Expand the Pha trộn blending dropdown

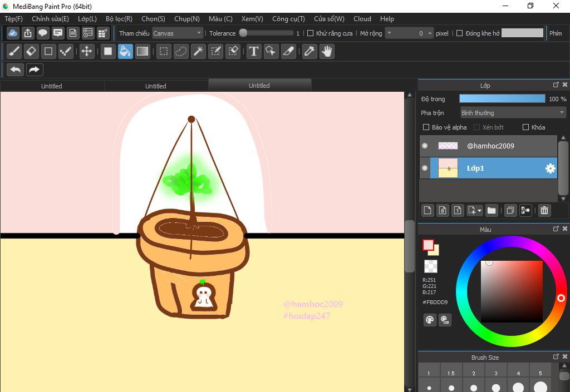tap(512, 113)
